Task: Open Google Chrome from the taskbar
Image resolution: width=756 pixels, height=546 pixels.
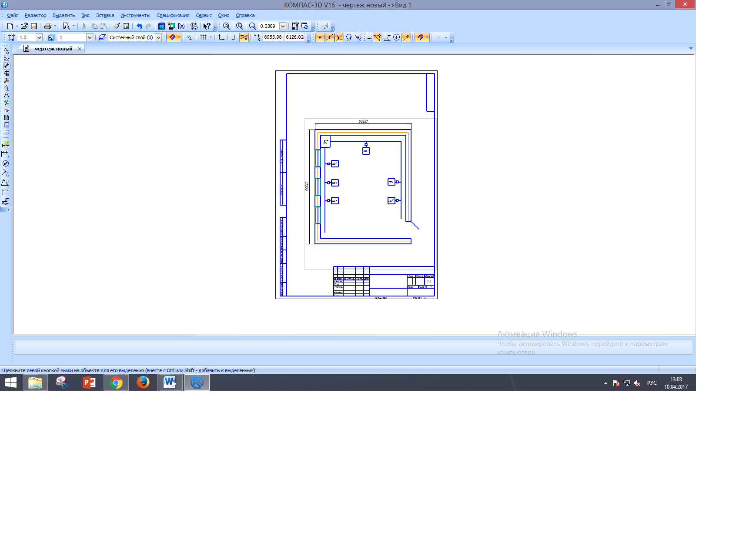Action: click(x=116, y=383)
